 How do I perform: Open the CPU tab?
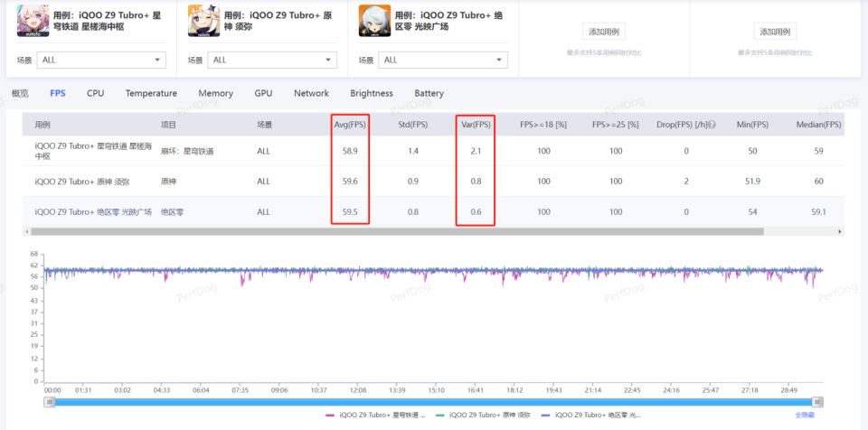tap(95, 93)
